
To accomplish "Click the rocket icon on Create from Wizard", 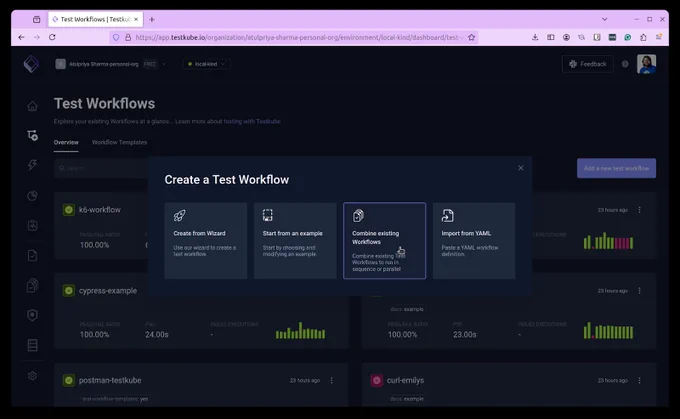I will [180, 215].
